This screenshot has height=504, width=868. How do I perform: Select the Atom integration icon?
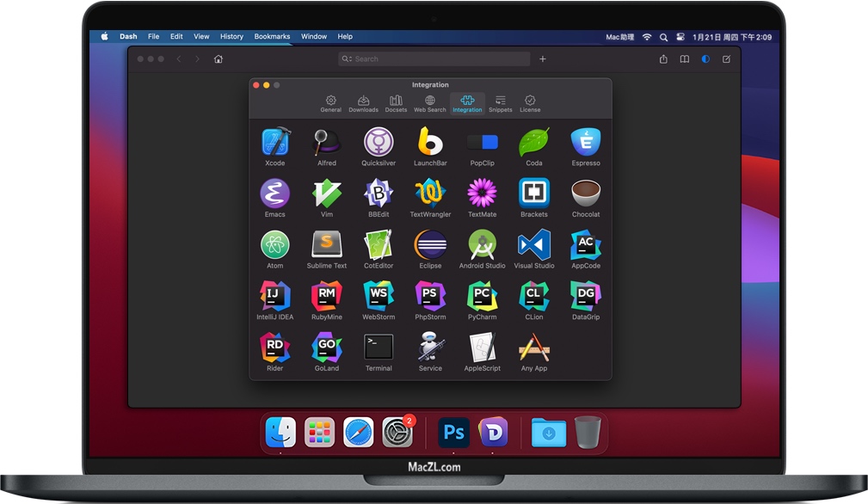click(x=275, y=244)
